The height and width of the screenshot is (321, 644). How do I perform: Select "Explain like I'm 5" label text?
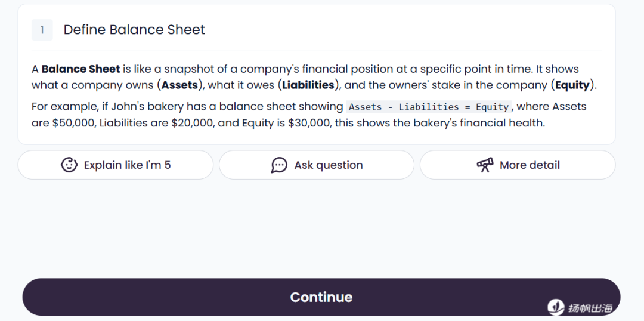point(127,165)
